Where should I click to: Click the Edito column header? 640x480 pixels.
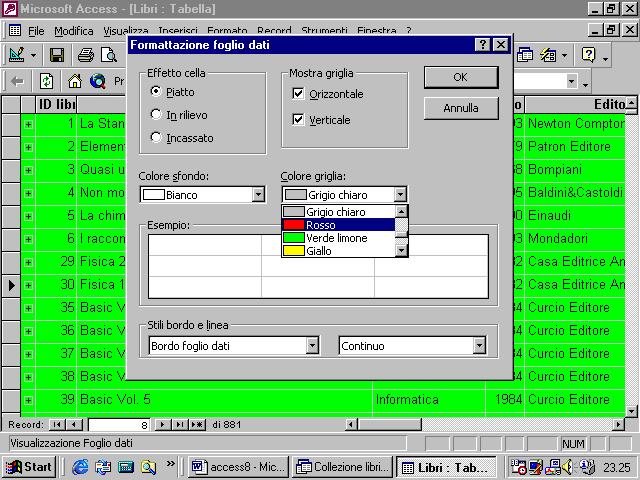[x=575, y=104]
